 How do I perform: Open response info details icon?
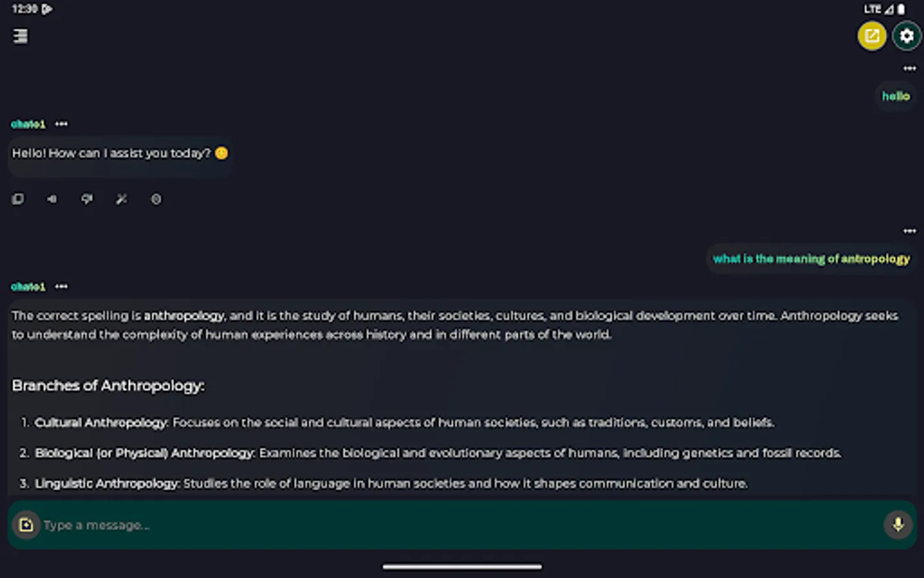coord(156,199)
